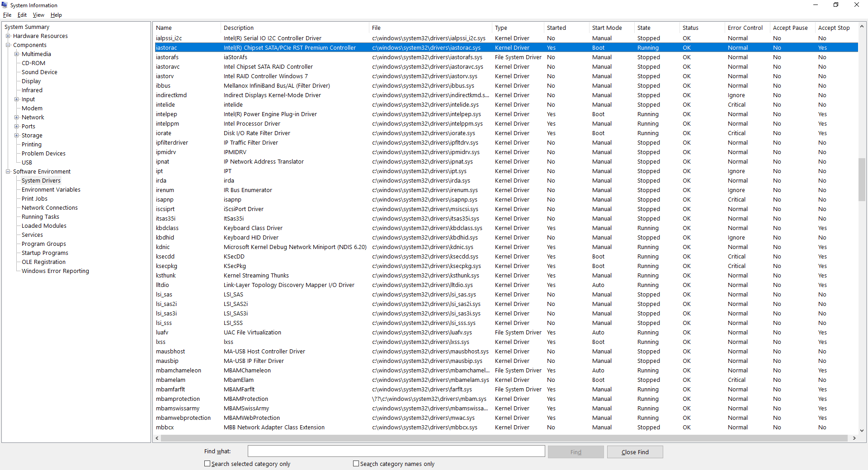Screen dimensions: 868x470
Task: Select Loaded Modules category
Action: (44, 226)
